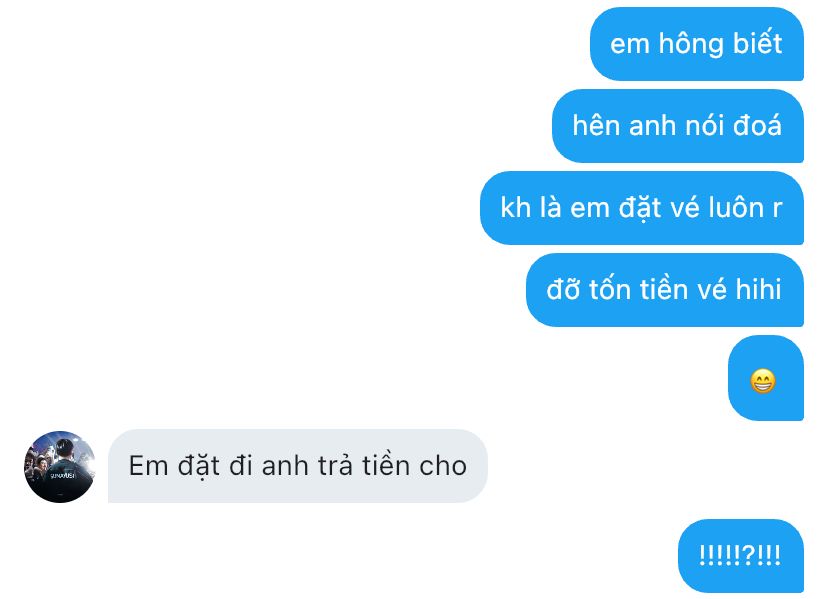Image resolution: width=828 pixels, height=599 pixels.
Task: Select the gray "Em đặt đi anh trả tiền cho" bubble
Action: point(298,466)
